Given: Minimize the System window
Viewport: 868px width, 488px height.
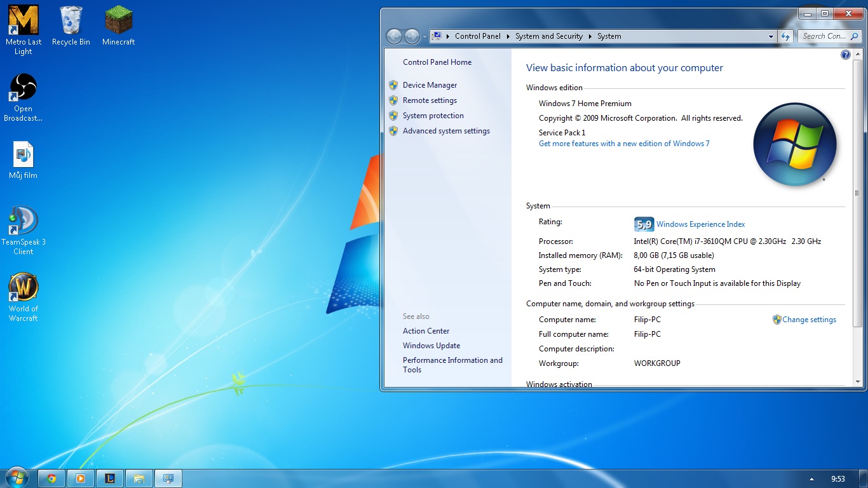Looking at the screenshot, I should (x=808, y=13).
